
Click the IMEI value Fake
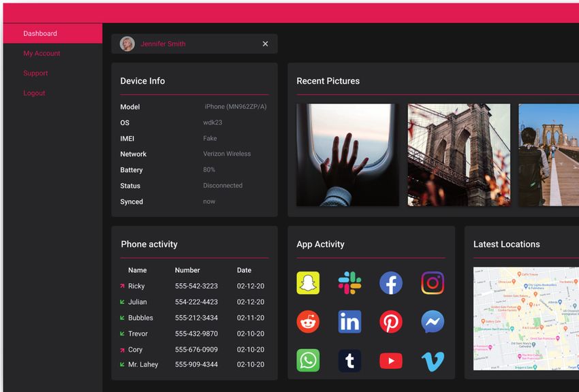click(x=210, y=138)
